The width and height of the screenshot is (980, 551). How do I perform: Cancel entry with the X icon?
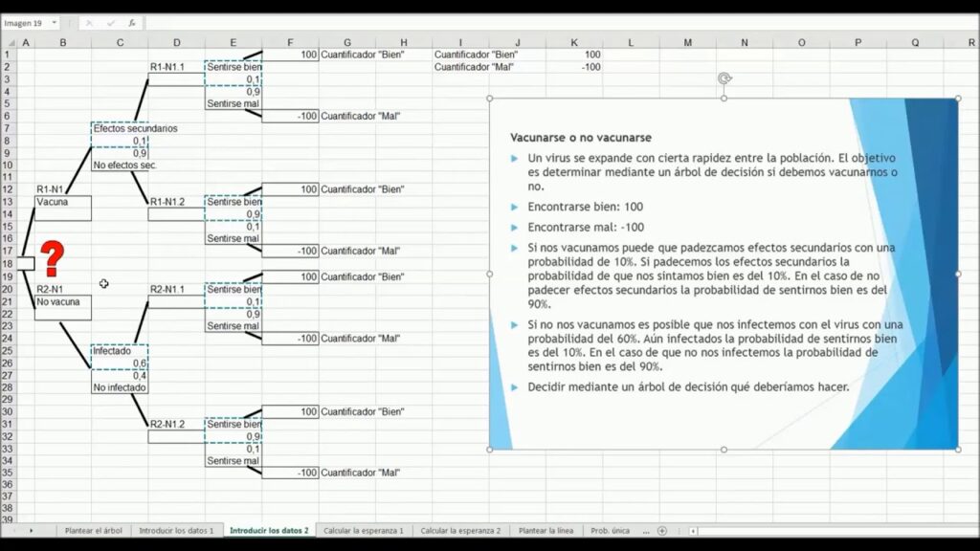[x=90, y=23]
